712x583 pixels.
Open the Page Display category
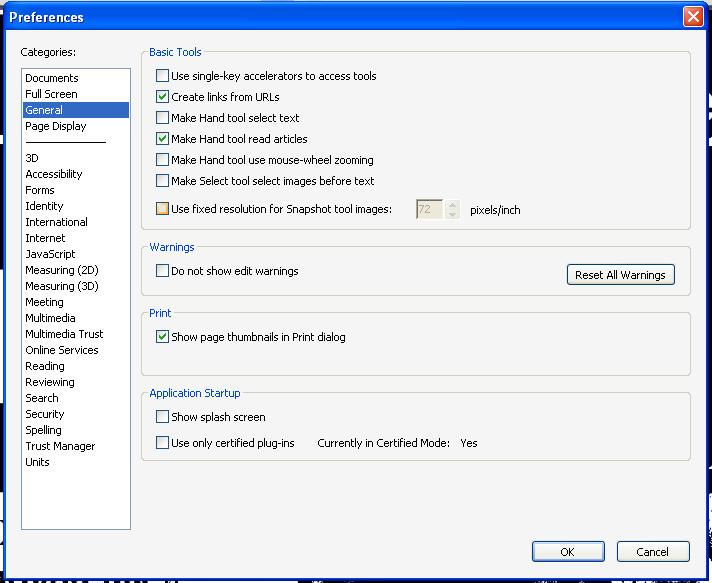[x=56, y=126]
